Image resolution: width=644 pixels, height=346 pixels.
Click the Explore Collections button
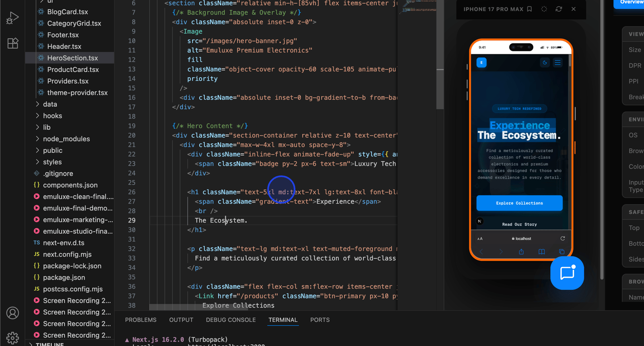(x=519, y=203)
